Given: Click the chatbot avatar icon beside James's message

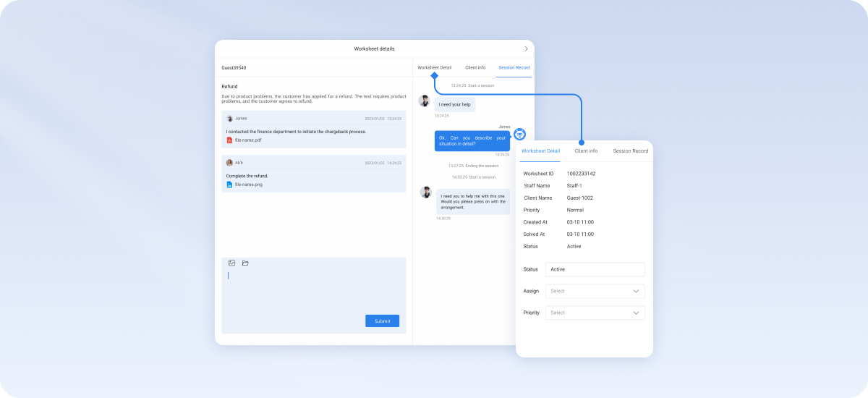Looking at the screenshot, I should point(519,134).
